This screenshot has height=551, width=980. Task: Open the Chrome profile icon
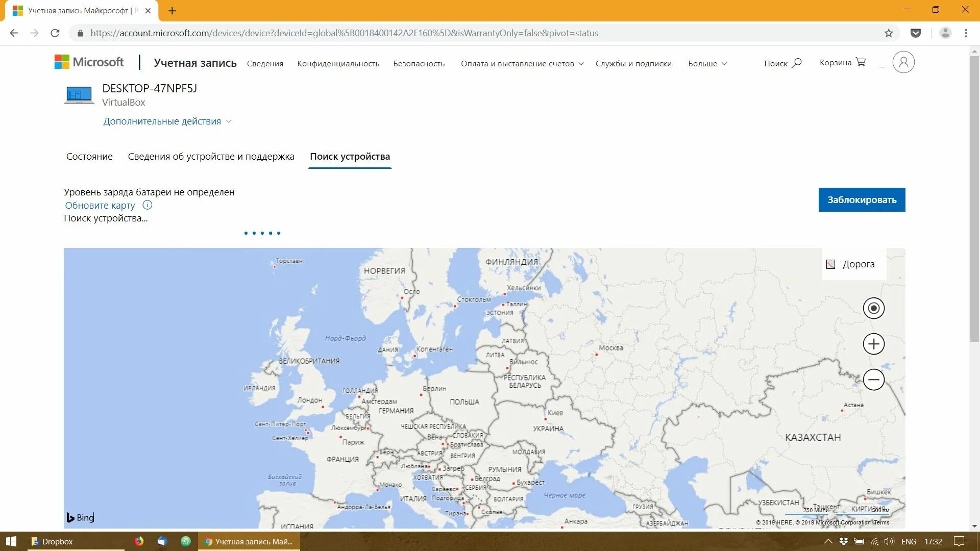click(945, 33)
